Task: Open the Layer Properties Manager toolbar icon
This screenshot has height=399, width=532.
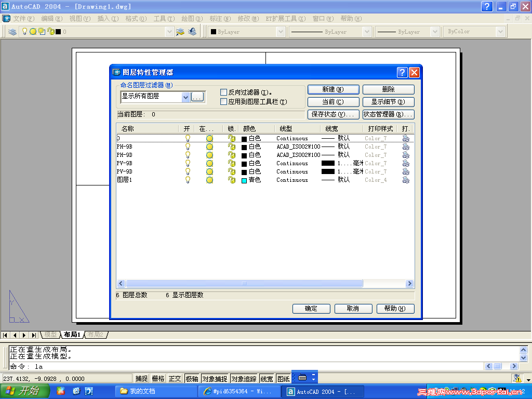Action: (x=12, y=32)
